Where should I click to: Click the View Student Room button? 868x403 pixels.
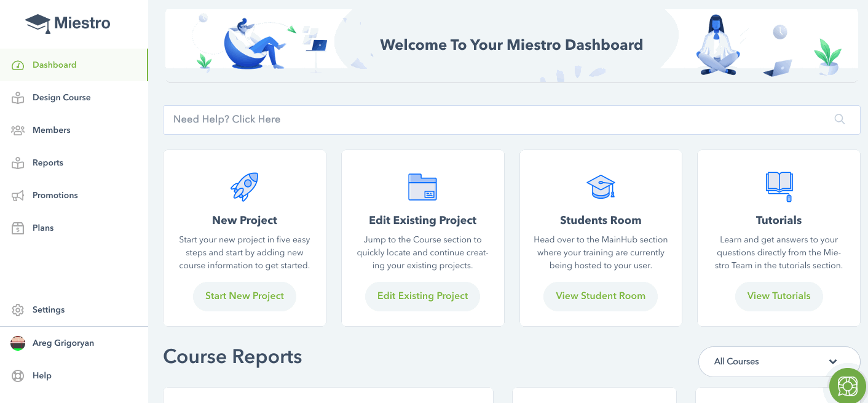point(601,297)
